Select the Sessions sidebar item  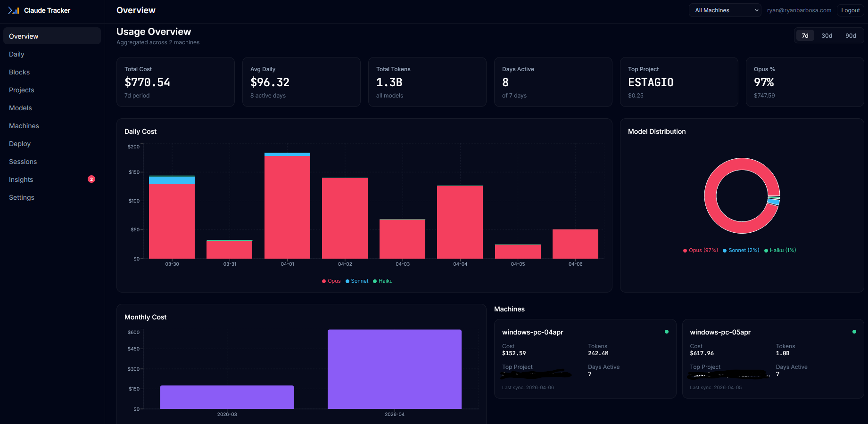[23, 162]
